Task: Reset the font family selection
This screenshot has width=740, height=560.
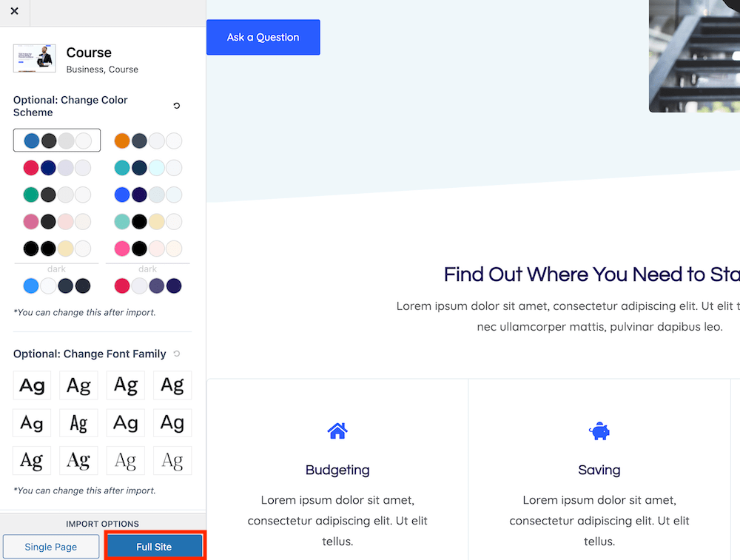Action: 176,354
